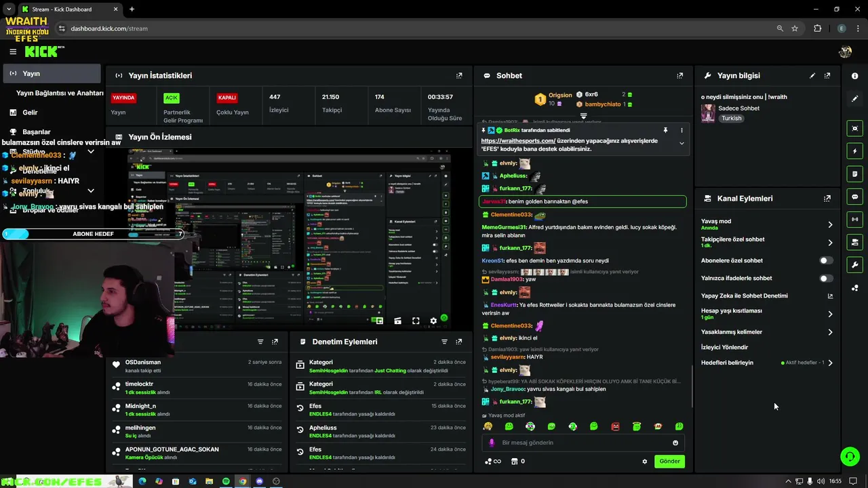Toggle the chat bubble widget in right sidebar
The height and width of the screenshot is (488, 868).
pyautogui.click(x=855, y=197)
